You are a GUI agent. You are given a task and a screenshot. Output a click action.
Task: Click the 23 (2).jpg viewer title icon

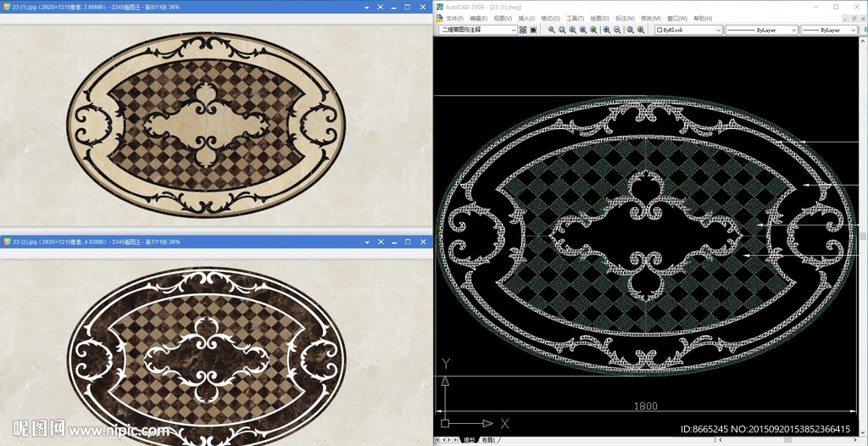6,243
